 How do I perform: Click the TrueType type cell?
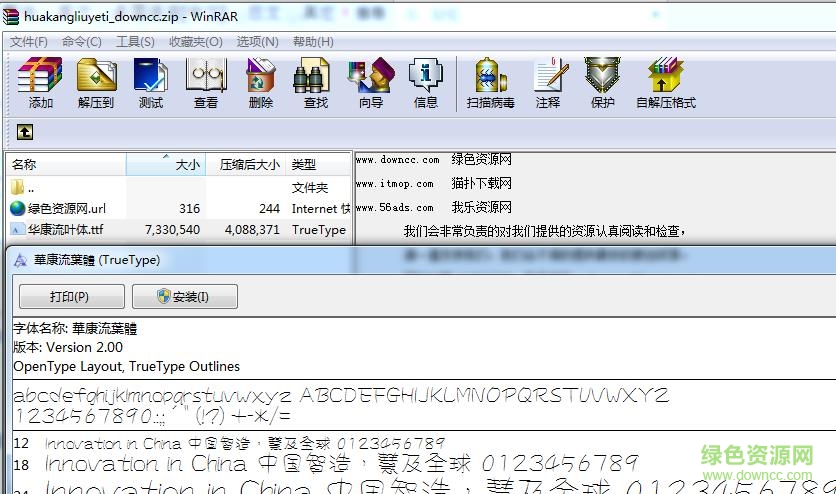pos(319,230)
